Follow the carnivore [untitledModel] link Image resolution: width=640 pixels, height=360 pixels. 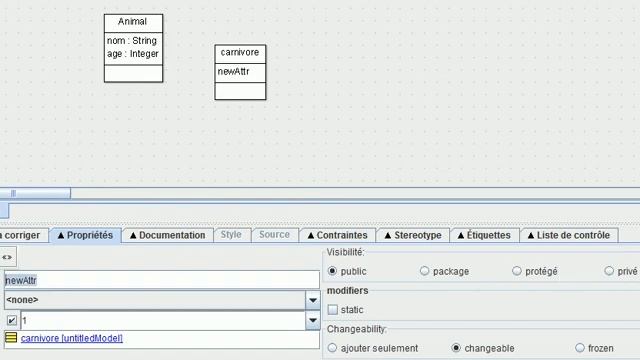pyautogui.click(x=71, y=338)
